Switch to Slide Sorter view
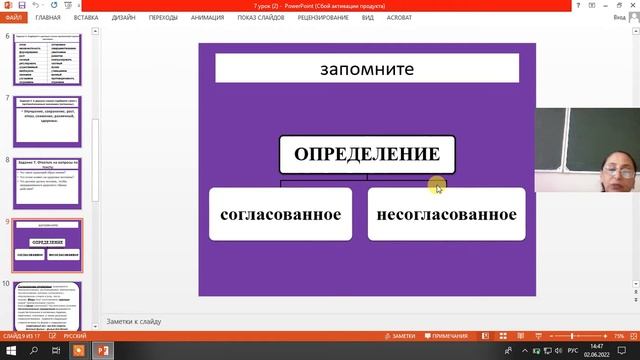 click(503, 336)
